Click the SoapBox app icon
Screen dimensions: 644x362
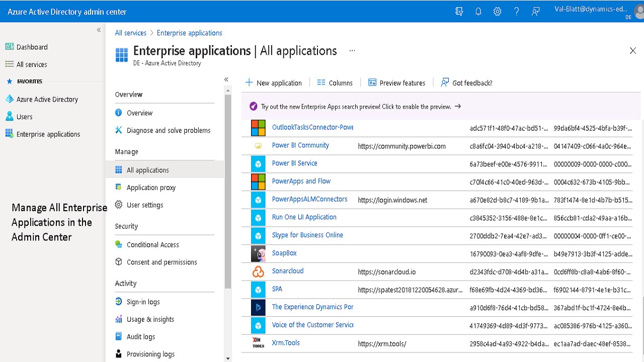[258, 254]
